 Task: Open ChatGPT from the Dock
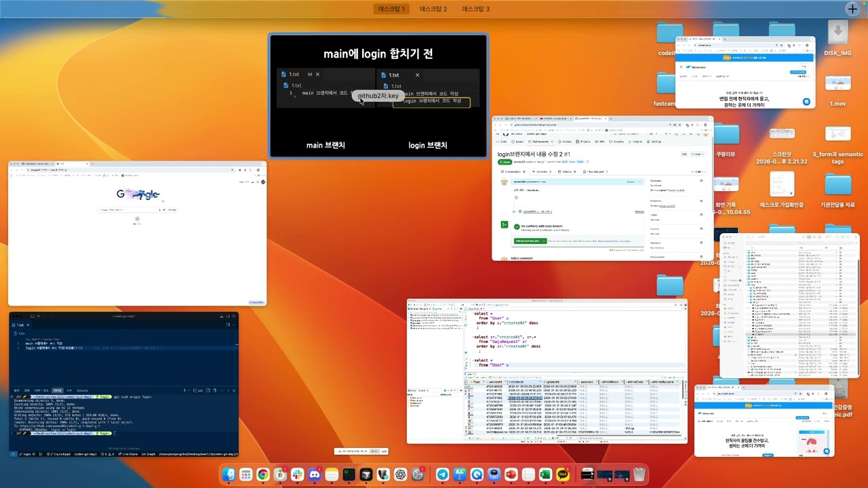(x=401, y=475)
